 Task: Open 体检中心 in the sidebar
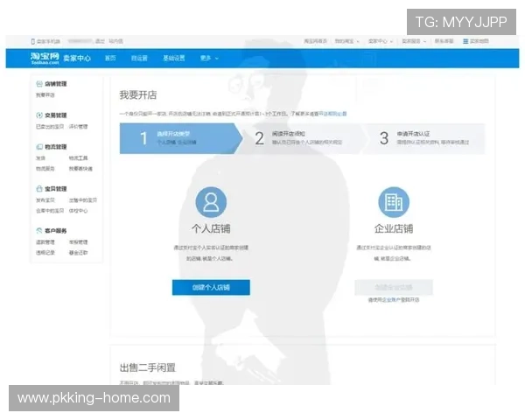79,211
